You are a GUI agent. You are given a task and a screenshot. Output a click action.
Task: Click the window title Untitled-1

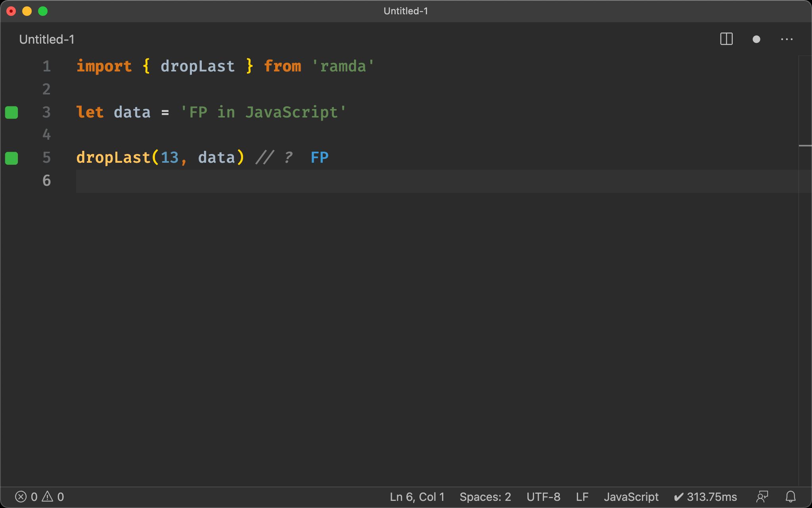(x=406, y=11)
